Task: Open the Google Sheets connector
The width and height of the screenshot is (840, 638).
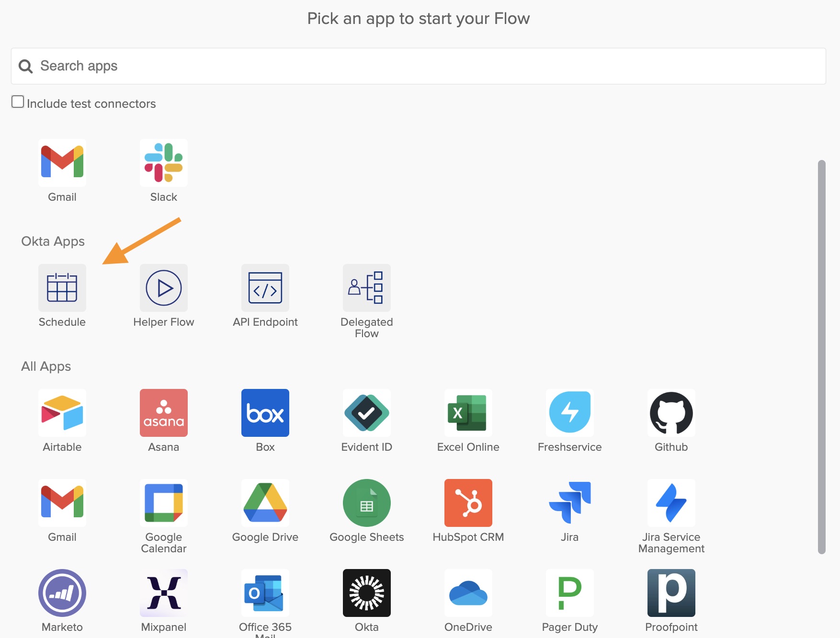Action: 367,503
